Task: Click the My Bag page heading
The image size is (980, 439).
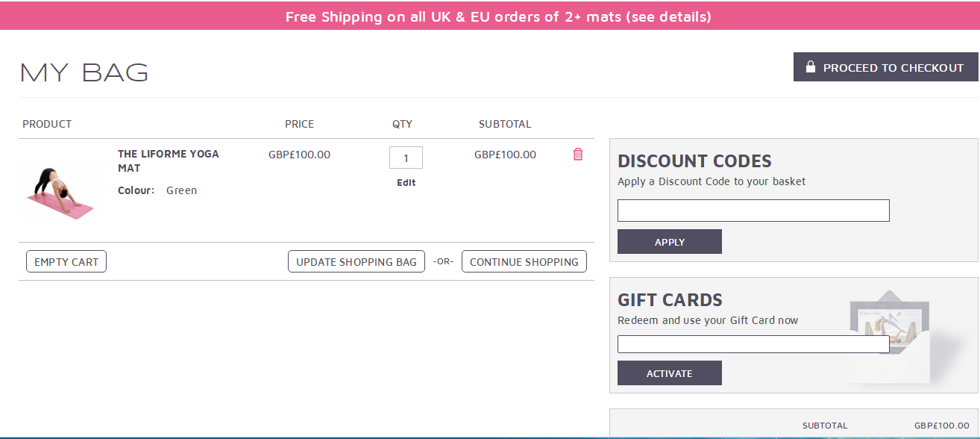Action: [x=84, y=72]
